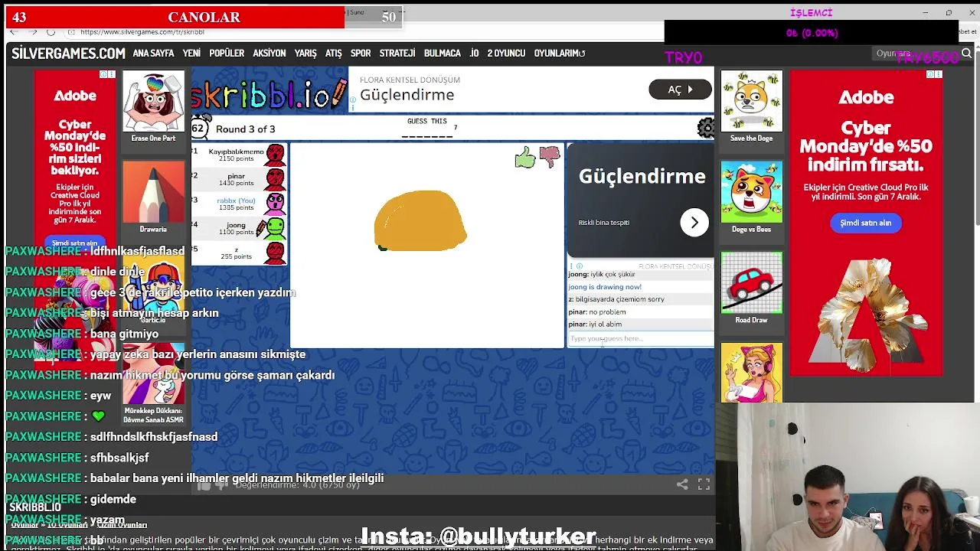Click player z's red avatar
The width and height of the screenshot is (980, 551).
tap(276, 253)
